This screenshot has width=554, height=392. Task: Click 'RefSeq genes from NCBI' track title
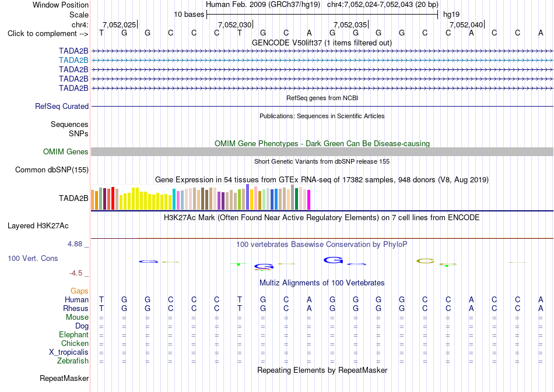pyautogui.click(x=322, y=98)
